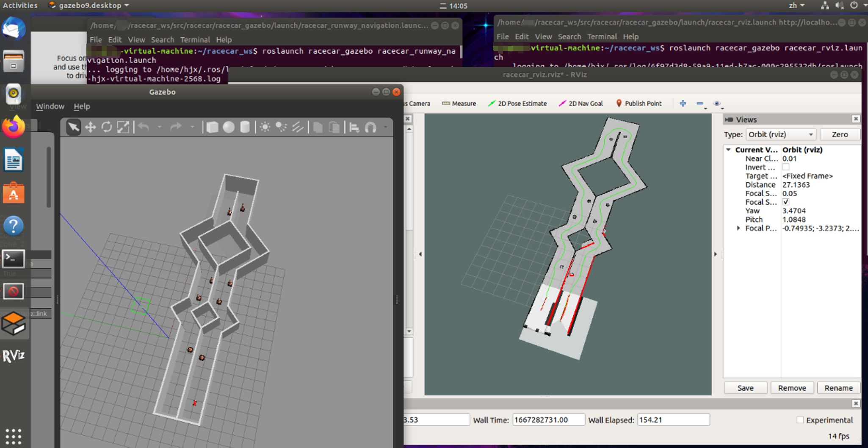Select the 2D Nav Goal tool
The width and height of the screenshot is (868, 448).
(x=581, y=103)
